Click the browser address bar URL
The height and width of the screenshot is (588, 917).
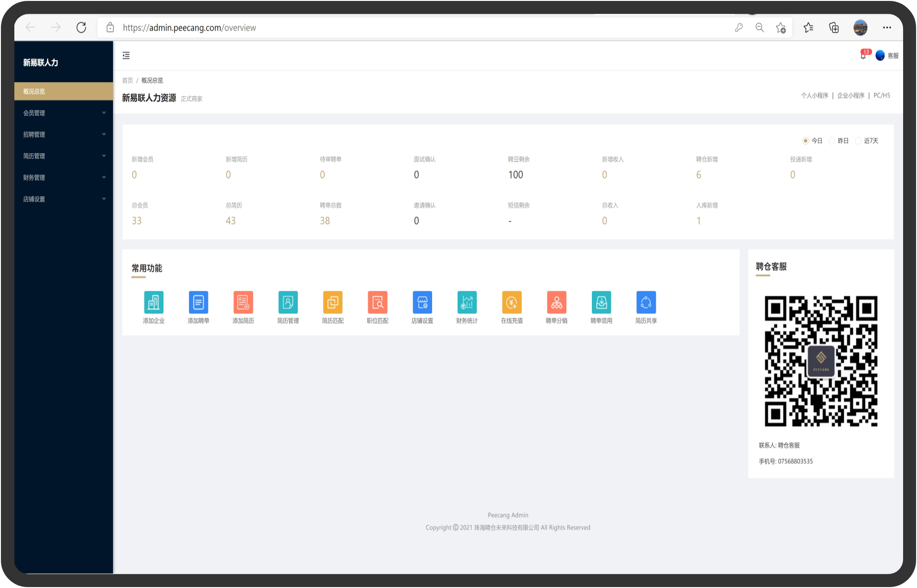(x=189, y=28)
